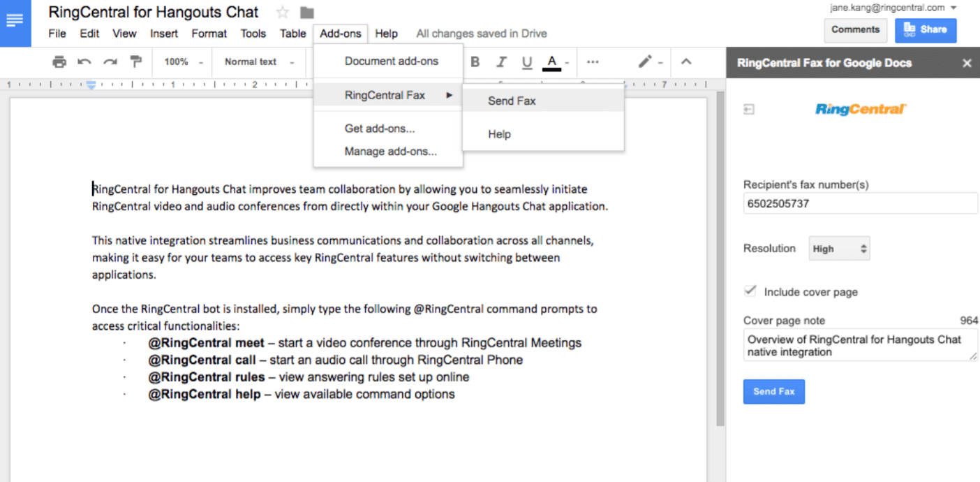Apply underline formatting
Image resolution: width=980 pixels, height=482 pixels.
pyautogui.click(x=527, y=62)
